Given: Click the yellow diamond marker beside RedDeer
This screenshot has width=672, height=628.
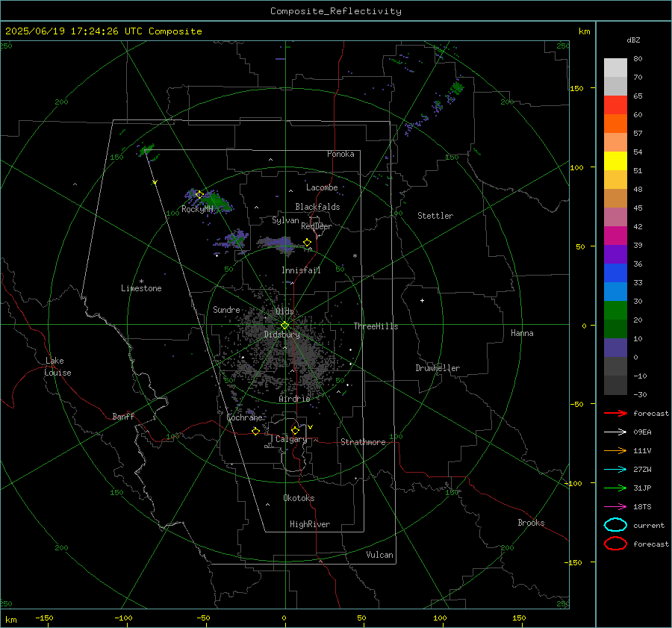Looking at the screenshot, I should [x=308, y=243].
